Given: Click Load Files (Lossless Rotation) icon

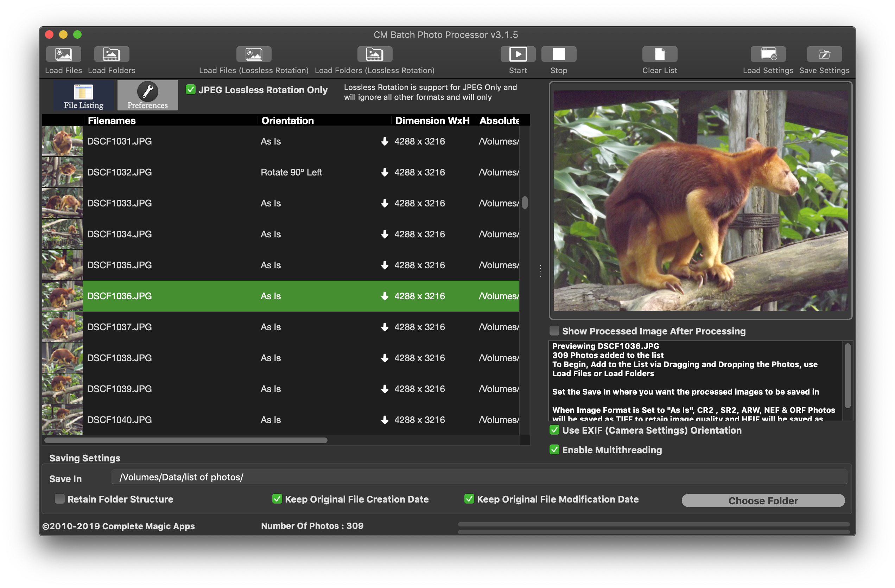Looking at the screenshot, I should (253, 55).
